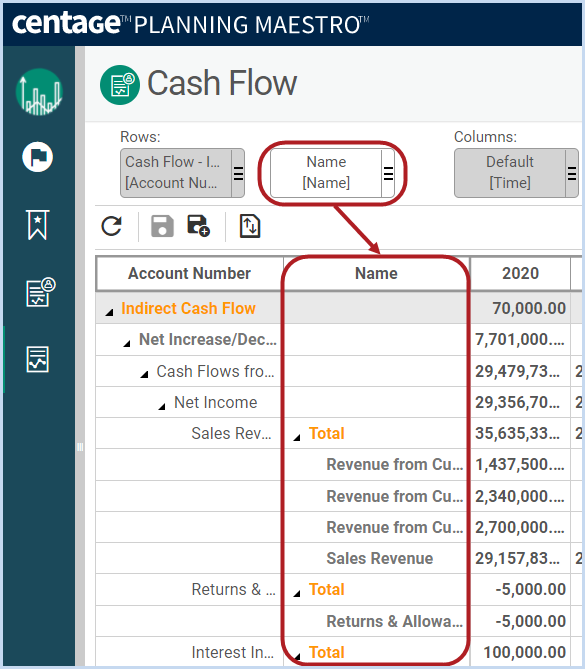Click the swap rows and columns icon
This screenshot has width=585, height=669.
250,226
